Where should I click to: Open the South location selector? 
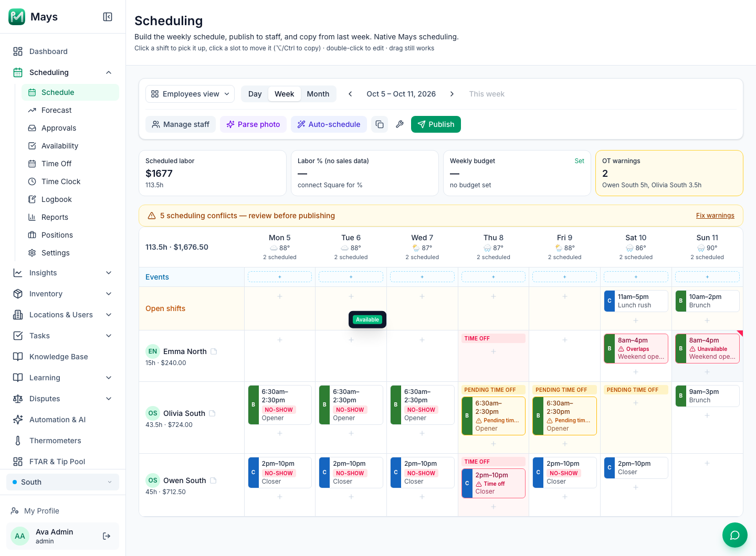[63, 482]
